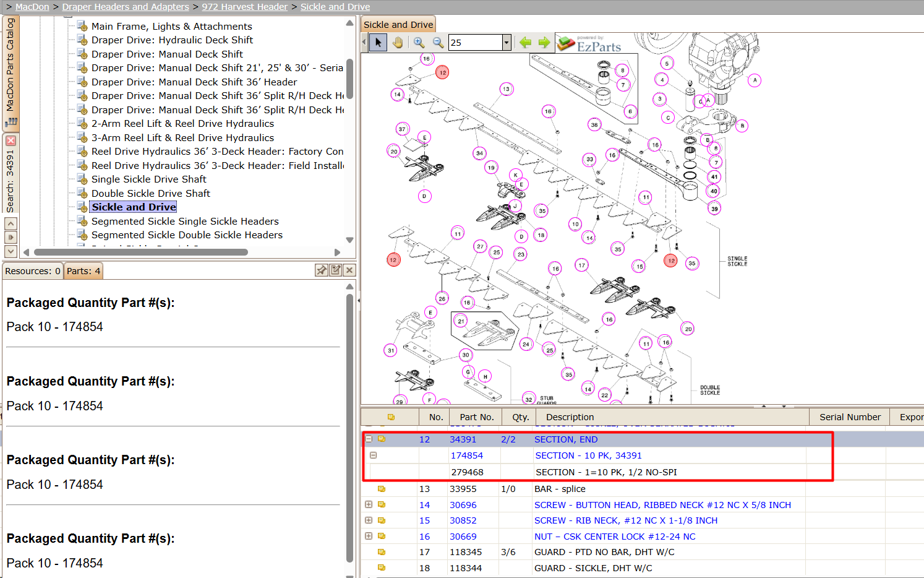This screenshot has height=578, width=924.
Task: Collapse the row 12 SECTION, END entry
Action: [369, 439]
